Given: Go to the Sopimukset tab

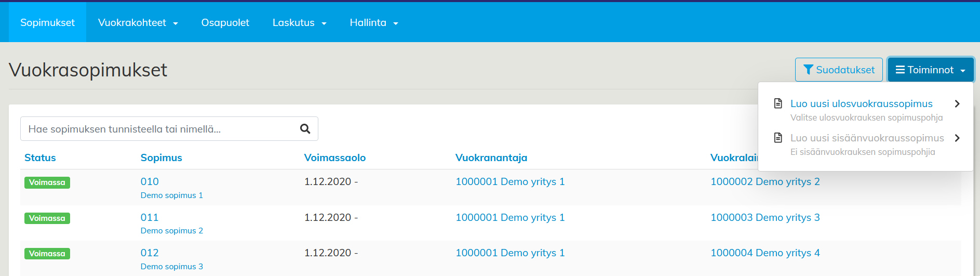Looking at the screenshot, I should [x=47, y=23].
